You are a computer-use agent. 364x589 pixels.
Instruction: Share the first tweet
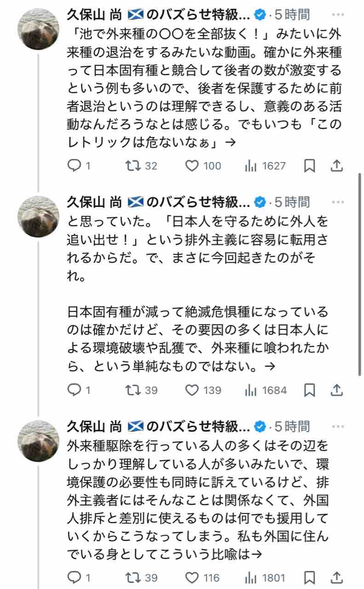tap(337, 166)
